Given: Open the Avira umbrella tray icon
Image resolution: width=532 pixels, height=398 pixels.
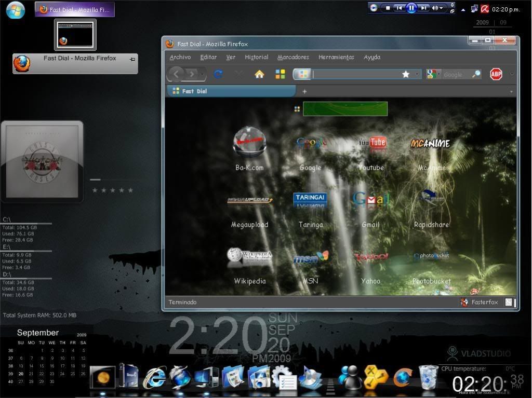Looking at the screenshot, I should [485, 9].
